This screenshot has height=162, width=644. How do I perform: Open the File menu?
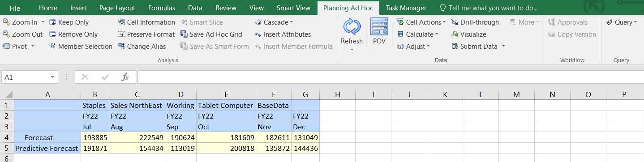coord(15,8)
